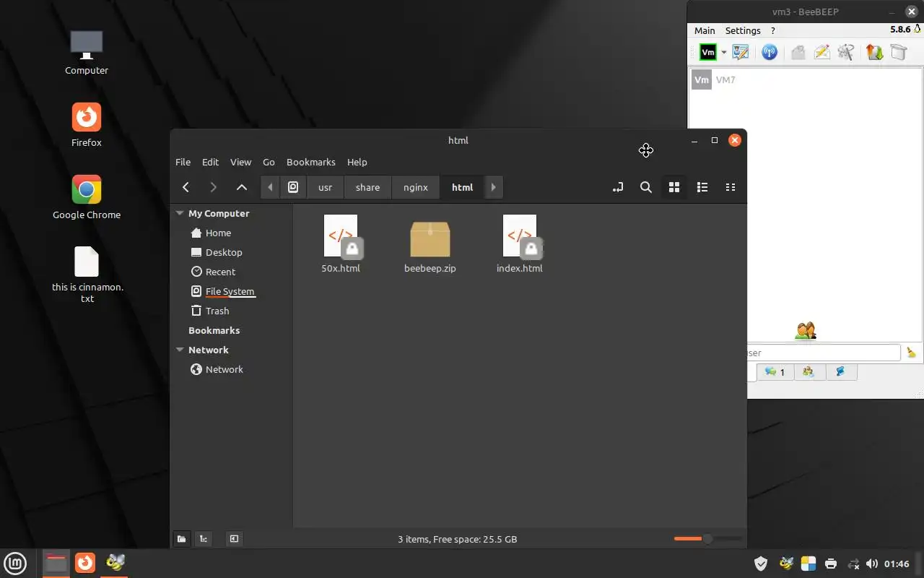Show places in the sidebar
The image size is (924, 578).
[x=182, y=538]
